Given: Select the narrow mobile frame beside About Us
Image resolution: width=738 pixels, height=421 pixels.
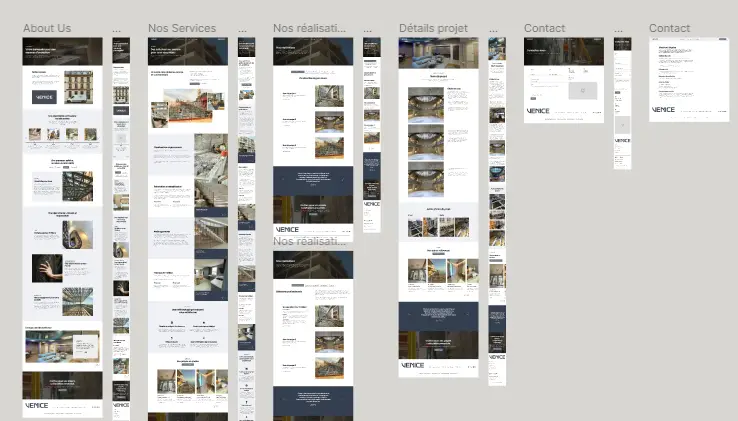Looking at the screenshot, I should click(121, 229).
